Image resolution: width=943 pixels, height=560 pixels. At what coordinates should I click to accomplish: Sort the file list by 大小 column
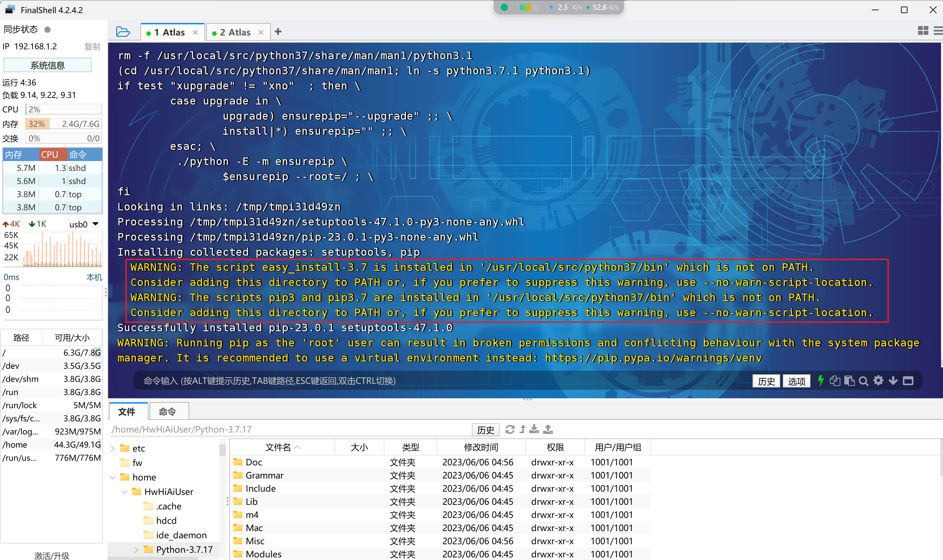coord(359,448)
